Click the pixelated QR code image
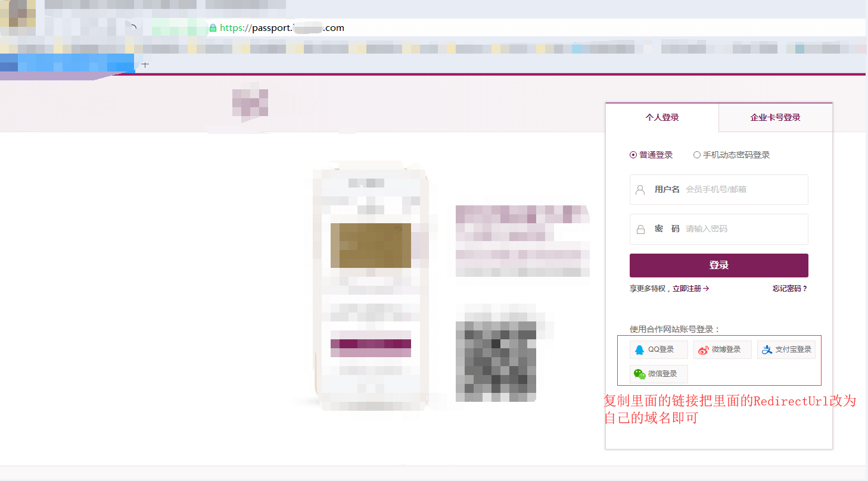This screenshot has height=481, width=868. 496,361
